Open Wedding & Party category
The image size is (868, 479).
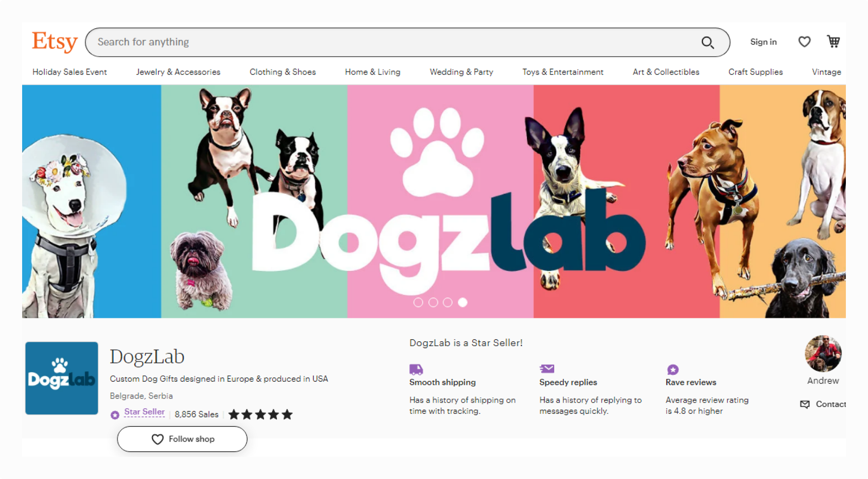tap(461, 72)
